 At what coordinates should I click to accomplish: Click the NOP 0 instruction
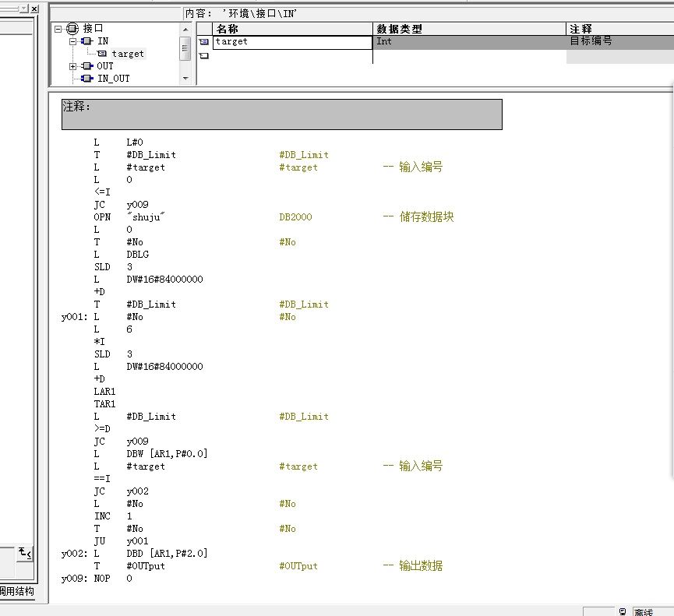[113, 578]
